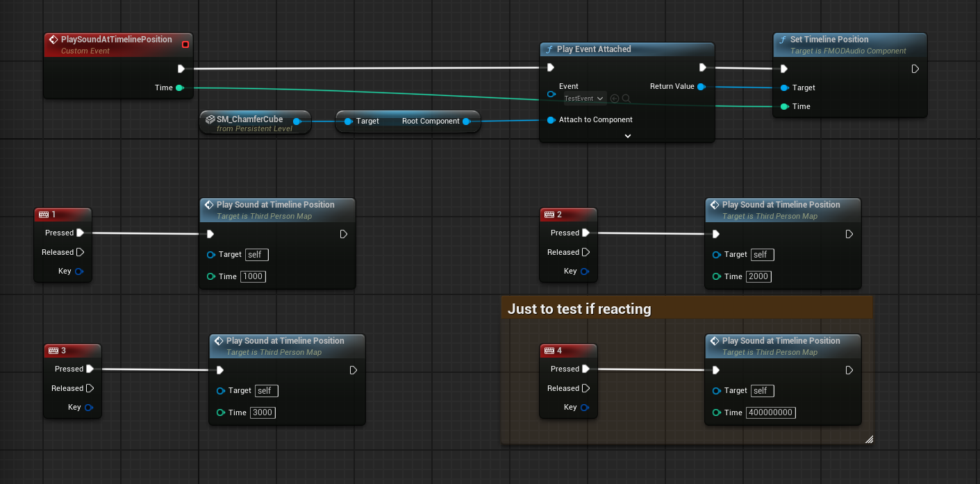
Task: Click the Time output pin on PlaySoundAtTimelinePosition event
Action: [x=179, y=87]
